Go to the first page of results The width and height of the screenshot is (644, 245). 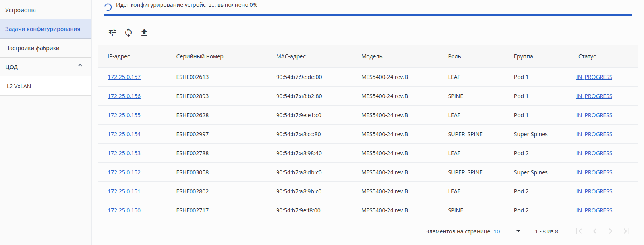point(579,231)
